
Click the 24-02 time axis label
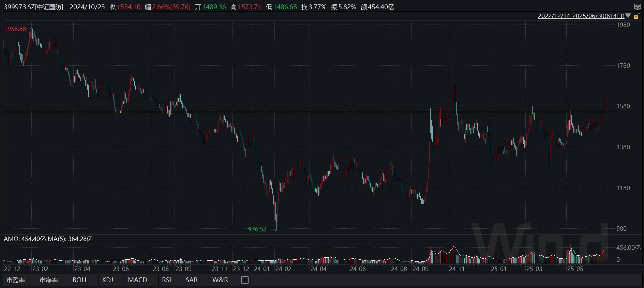[x=284, y=269]
